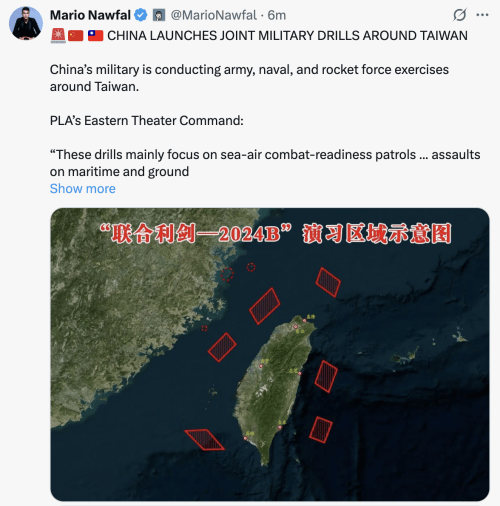500x506 pixels.
Task: Click the dashed red circle near the coast
Action: click(227, 274)
